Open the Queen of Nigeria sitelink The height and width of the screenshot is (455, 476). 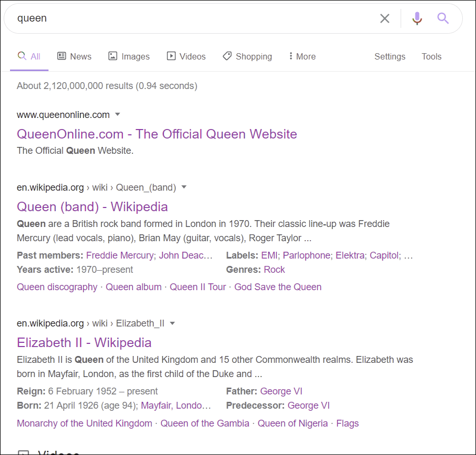[x=293, y=423]
